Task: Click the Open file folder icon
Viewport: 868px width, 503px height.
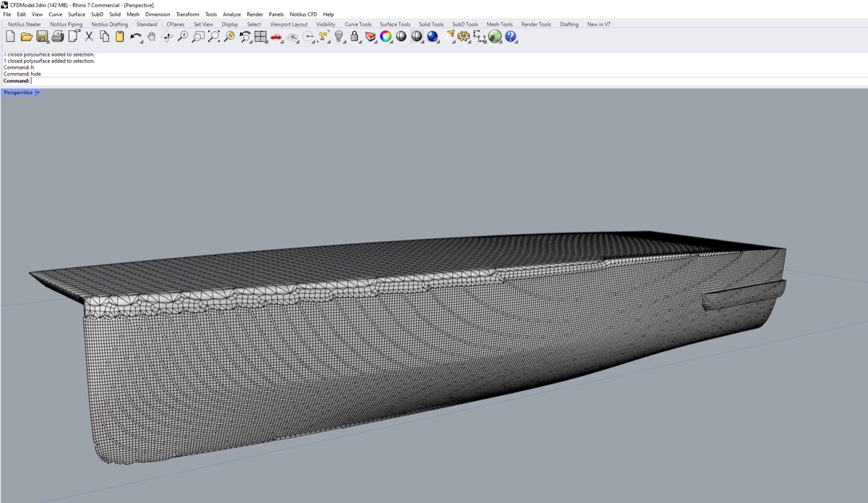Action: 26,36
